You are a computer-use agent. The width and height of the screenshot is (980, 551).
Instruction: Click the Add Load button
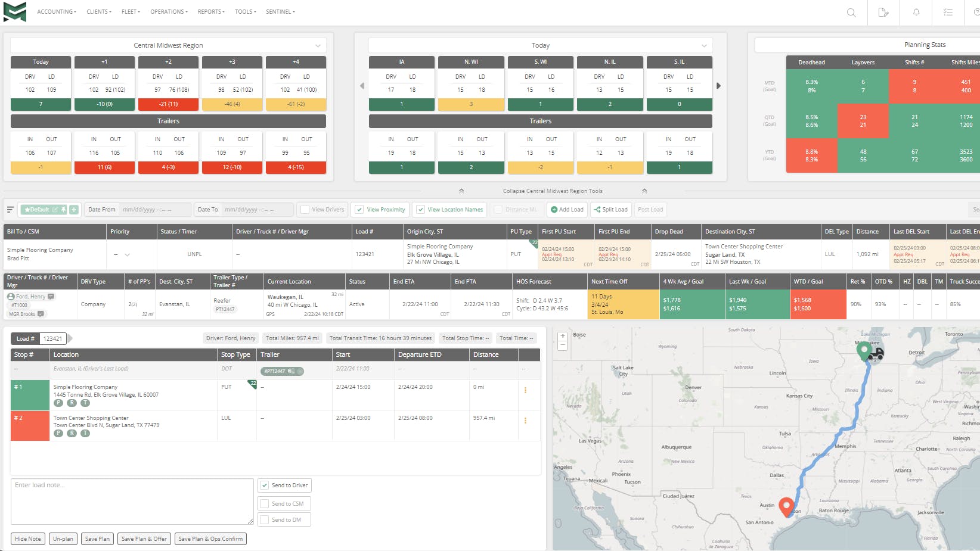click(567, 209)
